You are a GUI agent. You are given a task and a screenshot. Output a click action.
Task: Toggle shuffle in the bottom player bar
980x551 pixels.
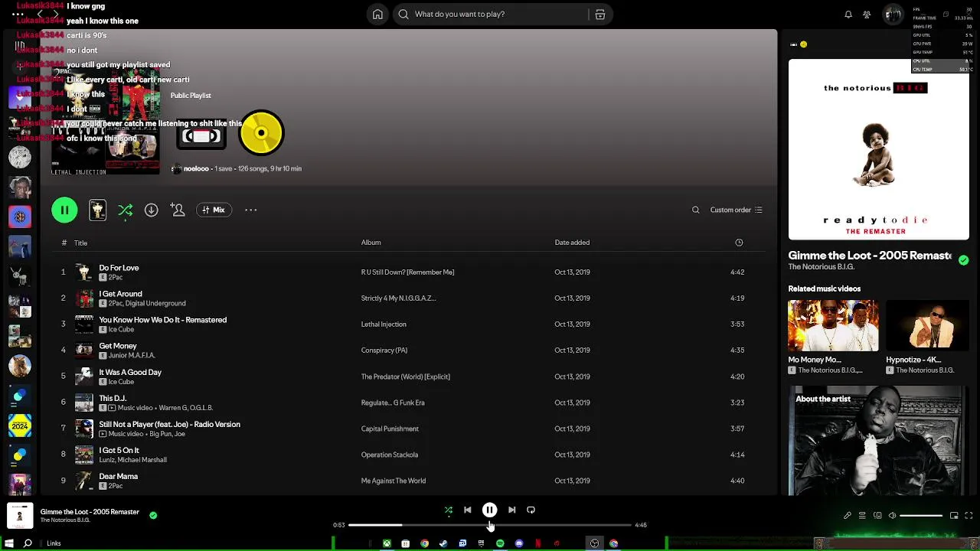[449, 510]
